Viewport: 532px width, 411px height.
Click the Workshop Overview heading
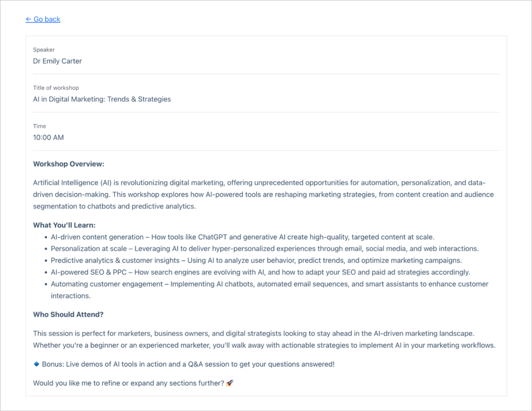(x=69, y=164)
